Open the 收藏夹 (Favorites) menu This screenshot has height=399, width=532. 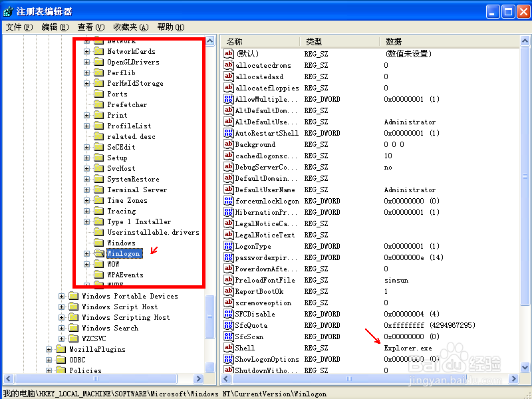coord(130,27)
